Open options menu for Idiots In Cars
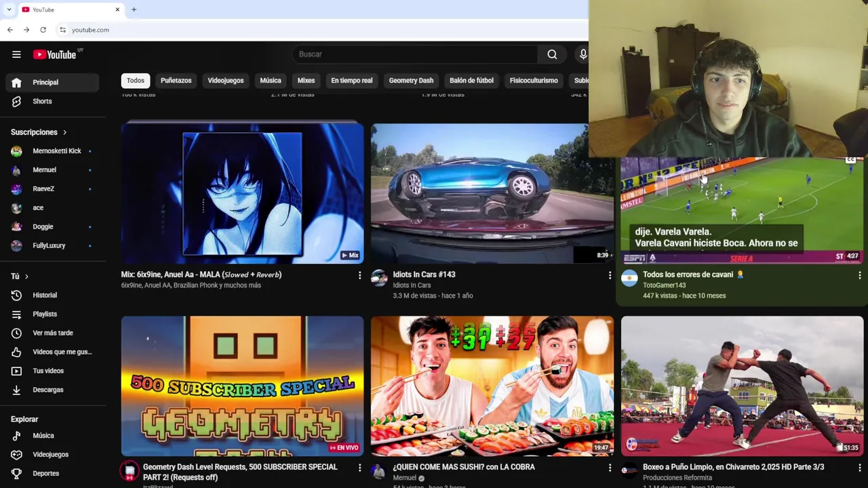This screenshot has height=488, width=868. [x=609, y=275]
